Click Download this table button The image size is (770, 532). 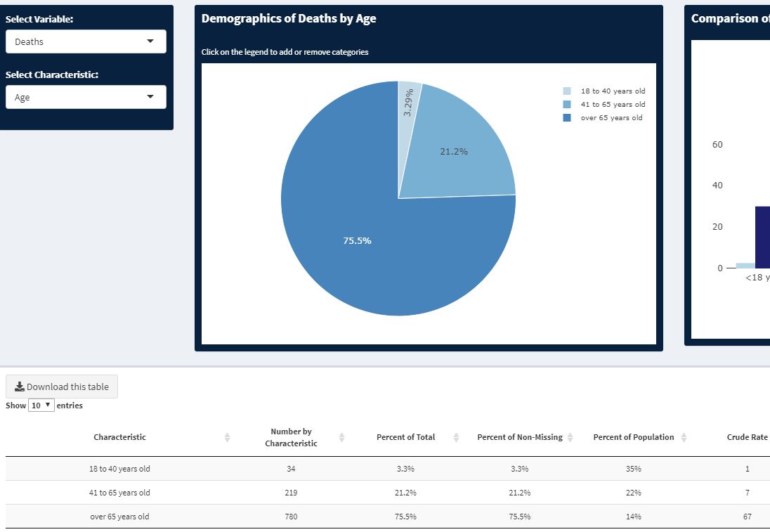(62, 387)
